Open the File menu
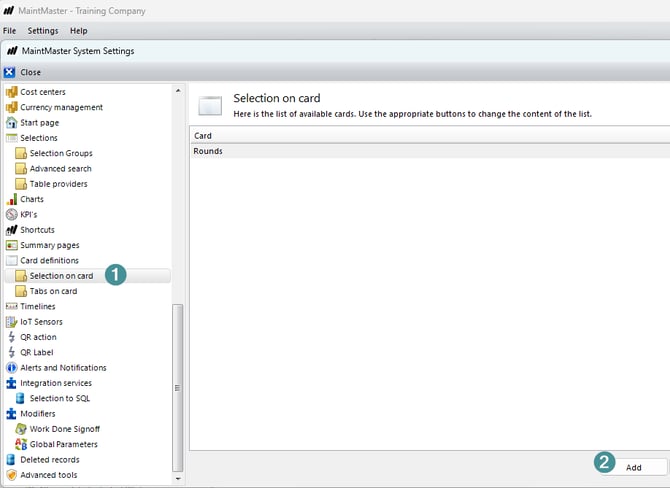This screenshot has height=488, width=670. (x=9, y=31)
